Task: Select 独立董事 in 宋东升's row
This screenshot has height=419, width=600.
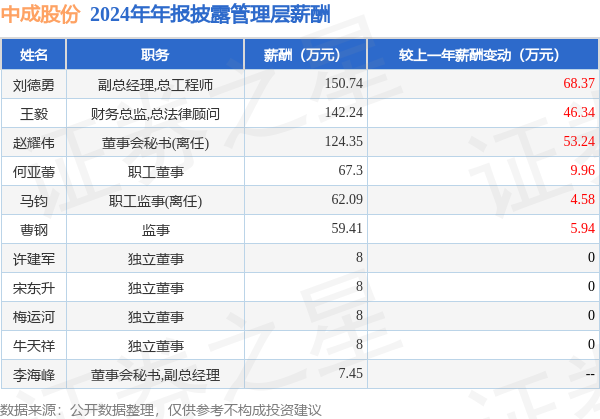Action: [x=156, y=289]
